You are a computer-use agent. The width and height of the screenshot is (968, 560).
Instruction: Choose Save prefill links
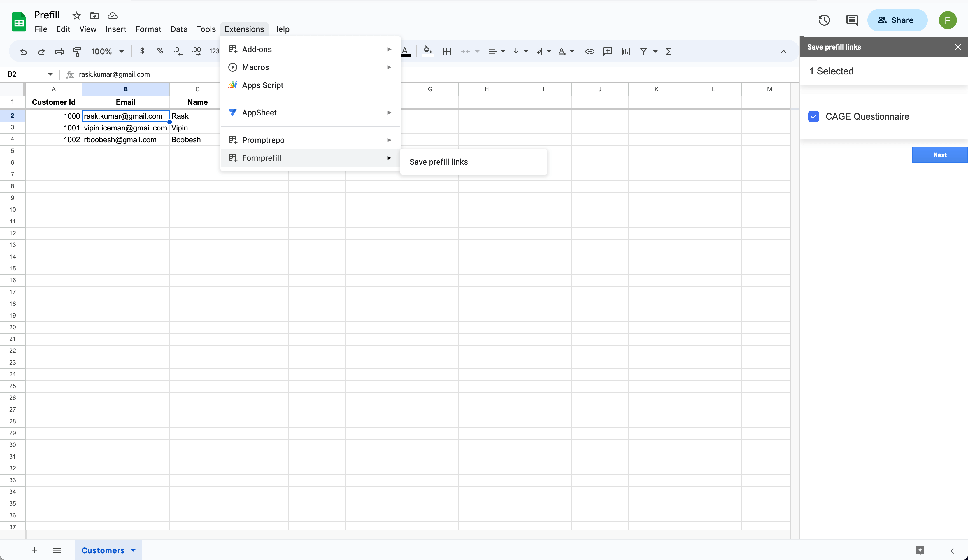click(x=439, y=162)
